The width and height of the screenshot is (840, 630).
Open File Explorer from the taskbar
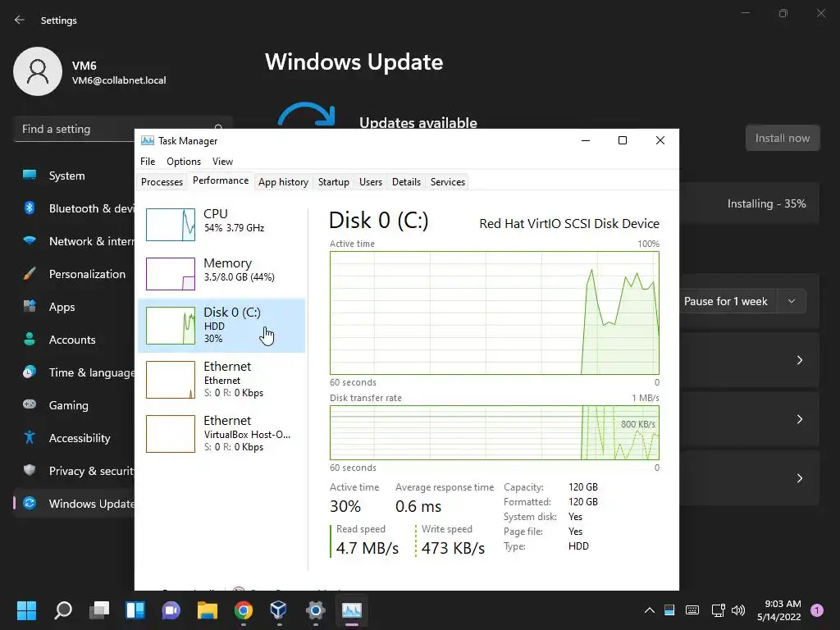(x=208, y=610)
